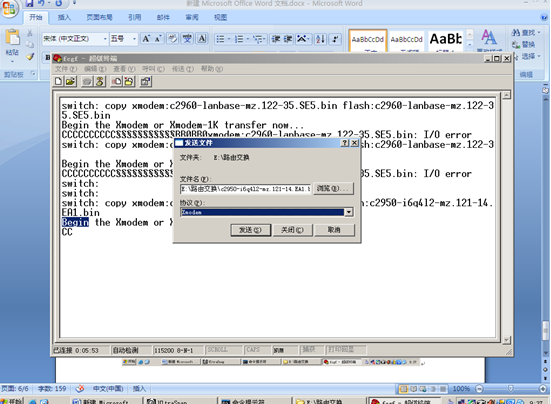
Task: Click the Properties icon in HyperTerminal toolbar
Action: click(145, 82)
